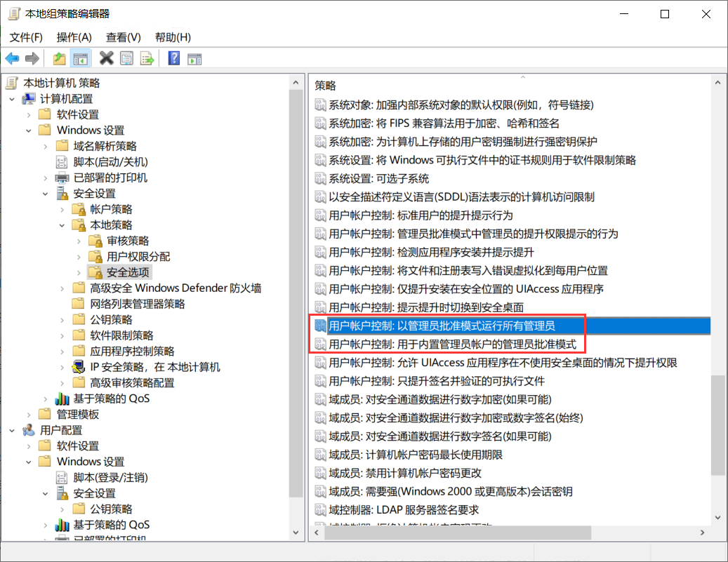Image resolution: width=728 pixels, height=562 pixels.
Task: Collapse the 计算机配置 node
Action: point(12,99)
